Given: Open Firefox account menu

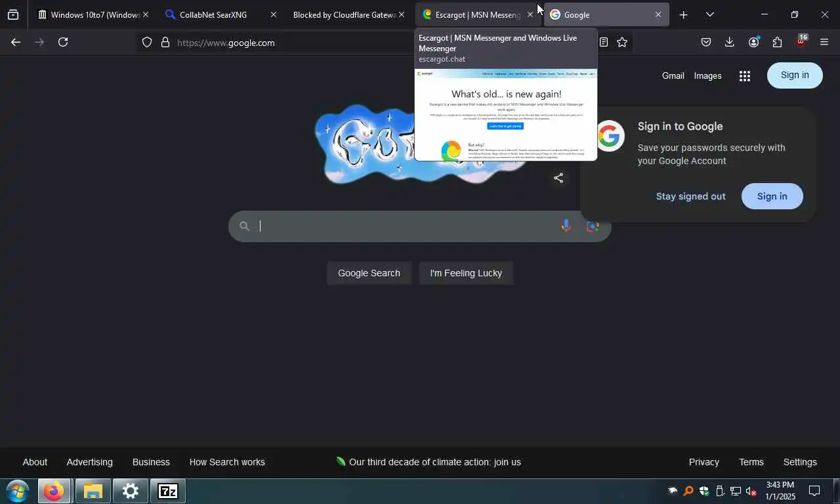Looking at the screenshot, I should pos(753,42).
